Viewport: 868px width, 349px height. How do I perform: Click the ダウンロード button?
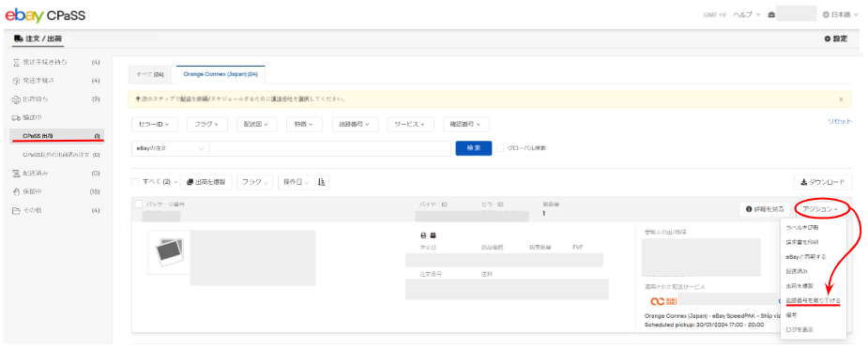pos(823,182)
